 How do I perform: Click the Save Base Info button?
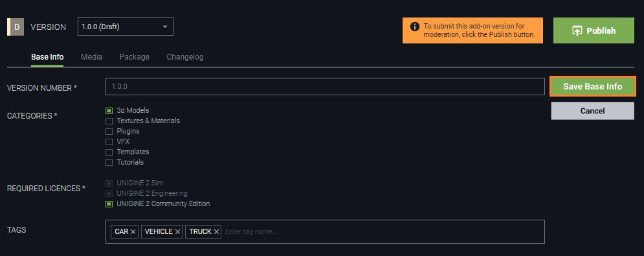[593, 86]
